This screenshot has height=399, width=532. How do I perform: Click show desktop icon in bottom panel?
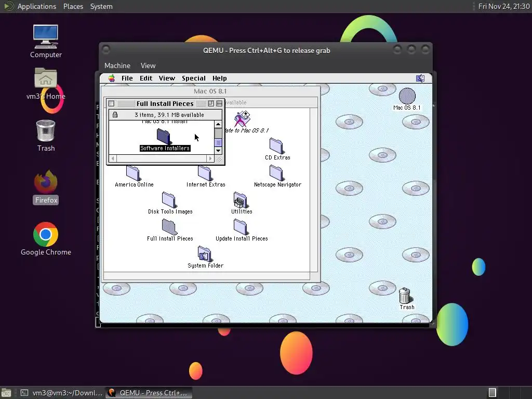click(x=6, y=393)
